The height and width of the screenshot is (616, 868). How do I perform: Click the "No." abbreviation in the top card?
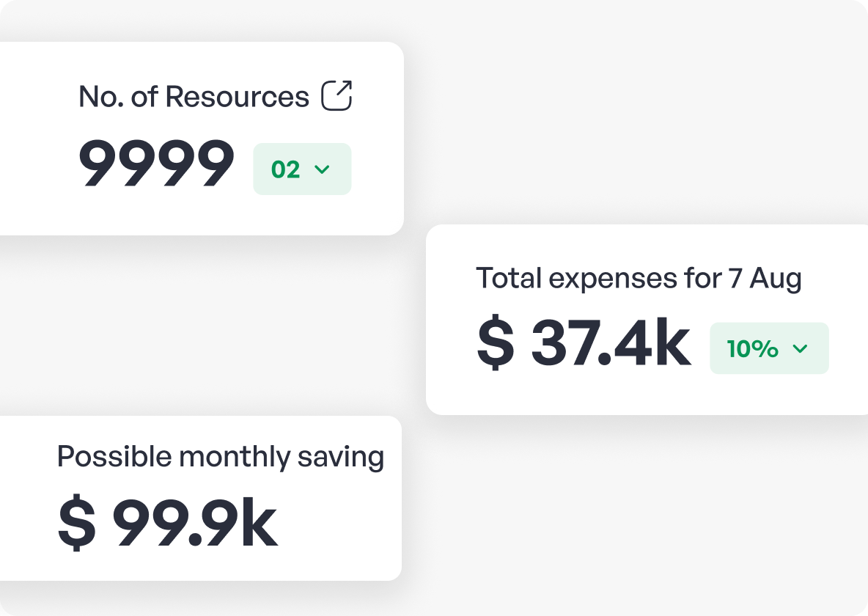point(100,97)
